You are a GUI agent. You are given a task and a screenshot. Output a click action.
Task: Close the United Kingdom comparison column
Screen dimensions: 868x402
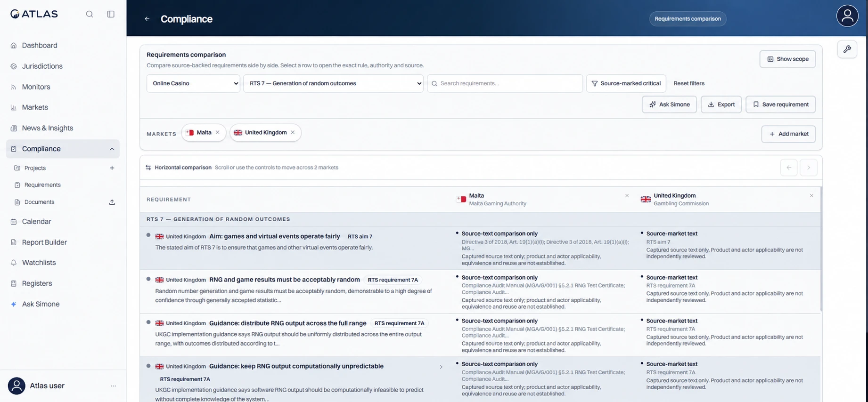pos(811,196)
